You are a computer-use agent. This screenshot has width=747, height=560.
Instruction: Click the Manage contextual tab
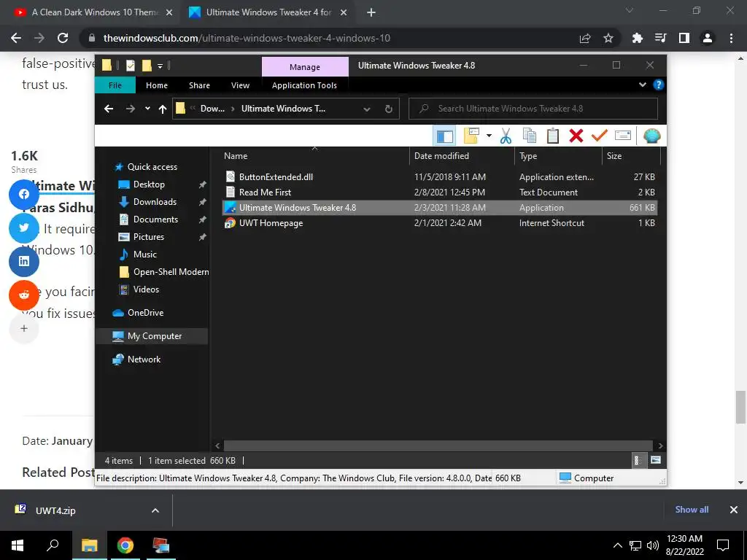305,67
